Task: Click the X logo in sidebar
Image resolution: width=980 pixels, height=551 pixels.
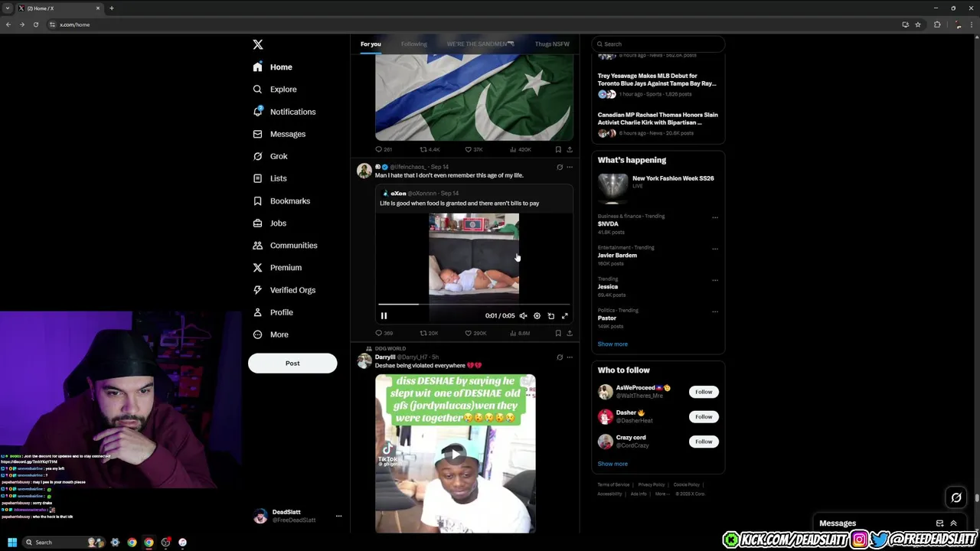Action: (258, 44)
